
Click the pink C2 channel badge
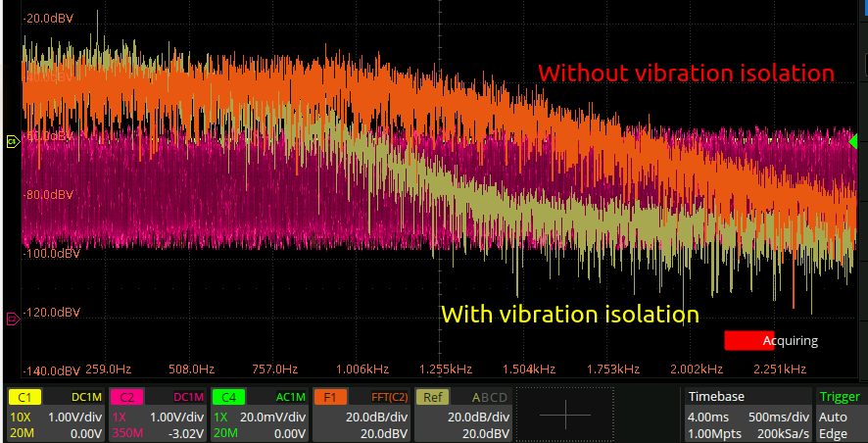126,397
